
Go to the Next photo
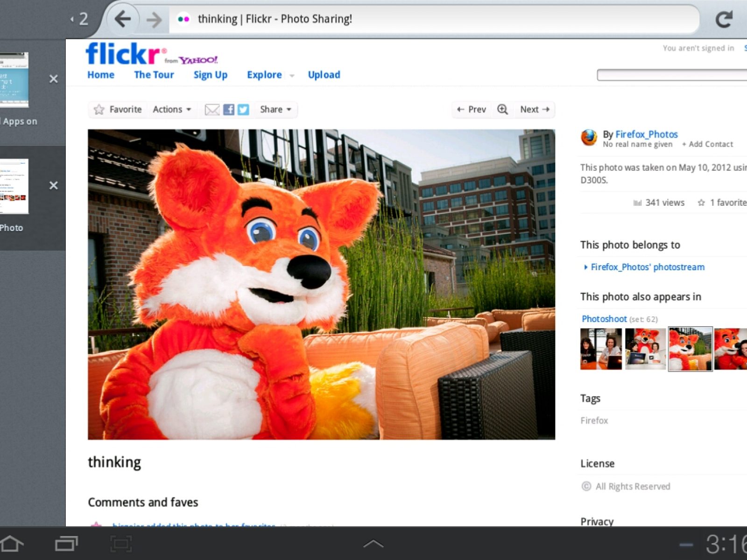click(x=534, y=109)
